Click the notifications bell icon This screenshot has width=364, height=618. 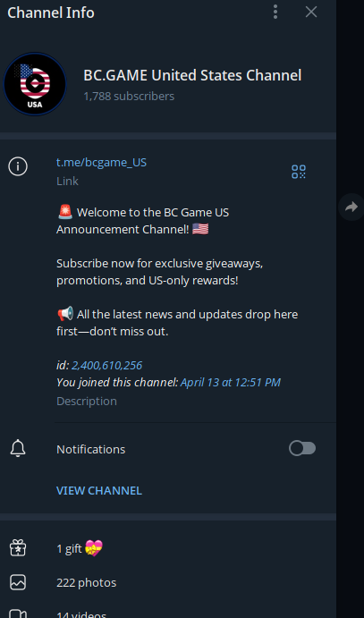point(18,449)
